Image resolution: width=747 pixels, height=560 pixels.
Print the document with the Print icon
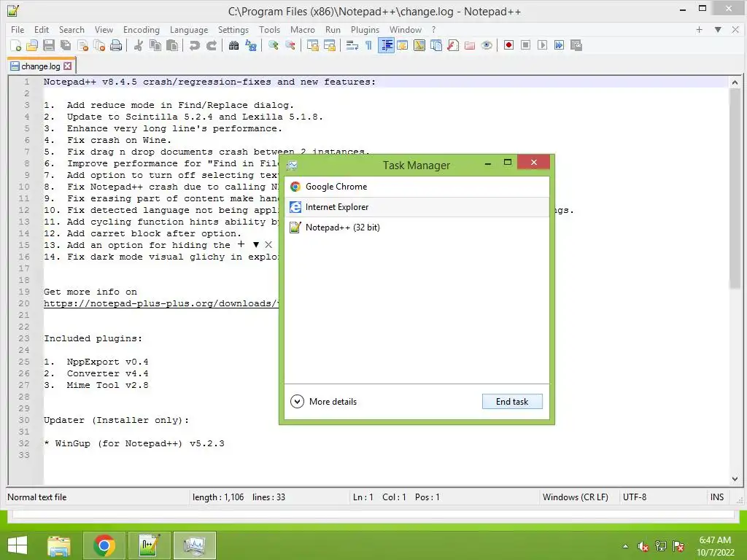[x=116, y=45]
